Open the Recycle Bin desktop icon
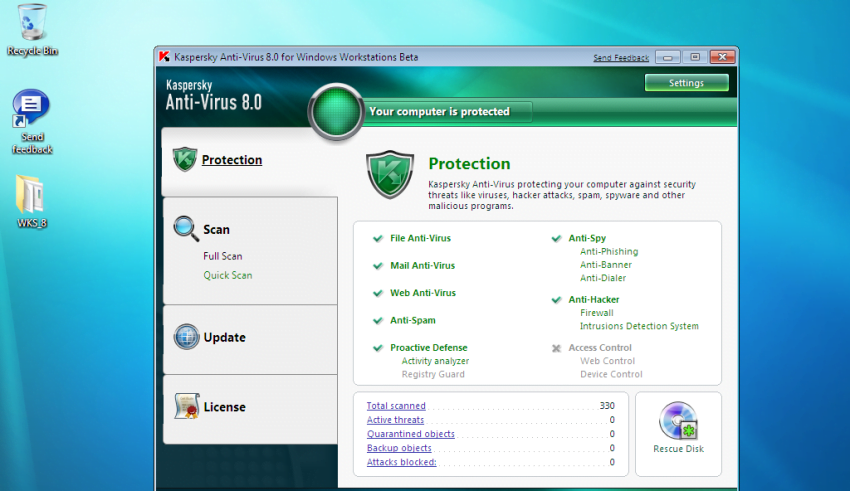Screen dimensions: 850x491 click(x=32, y=30)
